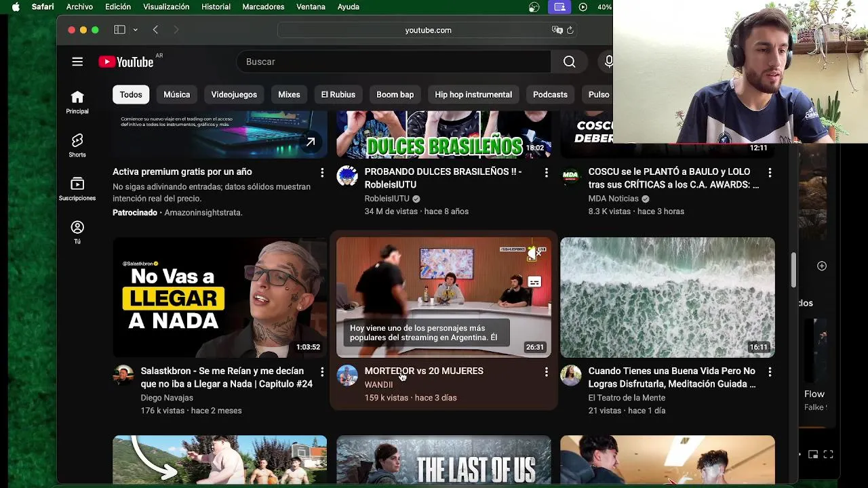Open options for MORTEDOR vs 20 MUJERES video

click(546, 372)
